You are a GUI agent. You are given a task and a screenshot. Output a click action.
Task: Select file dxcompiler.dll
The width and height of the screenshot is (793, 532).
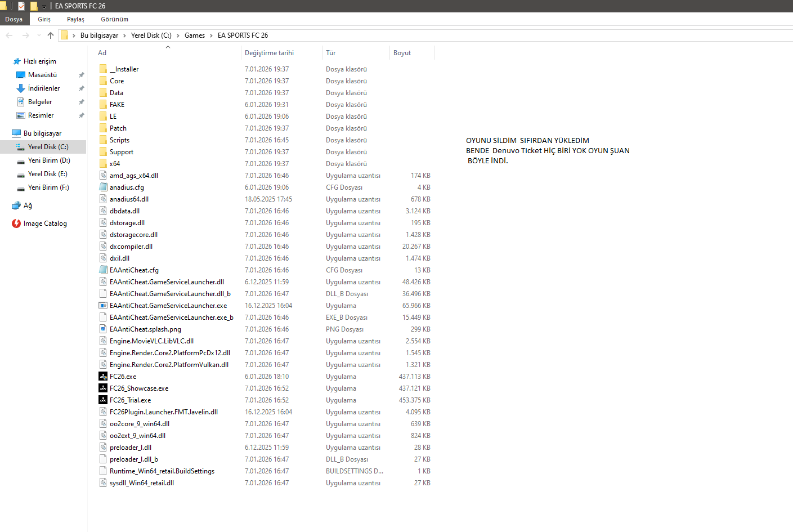tap(131, 247)
